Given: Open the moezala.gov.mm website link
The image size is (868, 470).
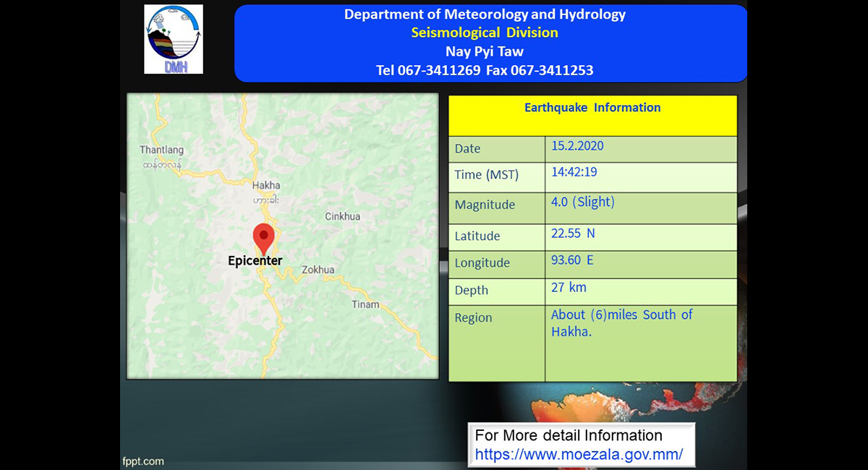Looking at the screenshot, I should [579, 455].
